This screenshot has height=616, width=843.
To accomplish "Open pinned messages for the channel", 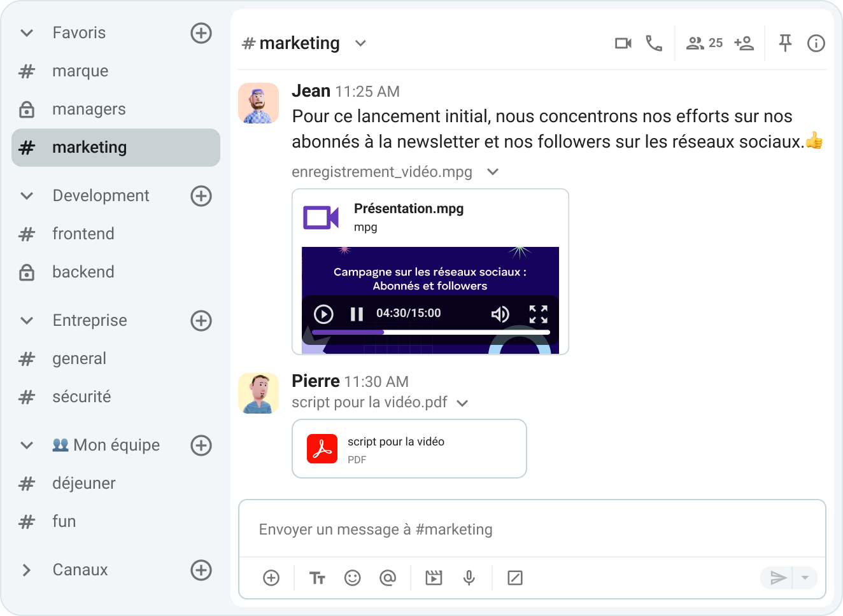I will [785, 43].
